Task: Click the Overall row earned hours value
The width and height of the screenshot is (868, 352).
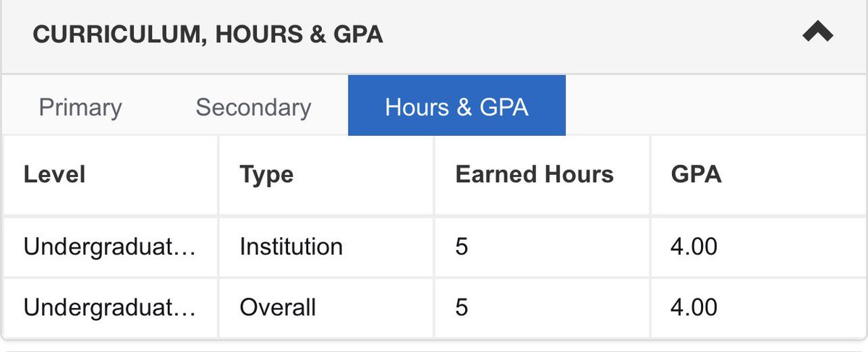Action: coord(461,308)
